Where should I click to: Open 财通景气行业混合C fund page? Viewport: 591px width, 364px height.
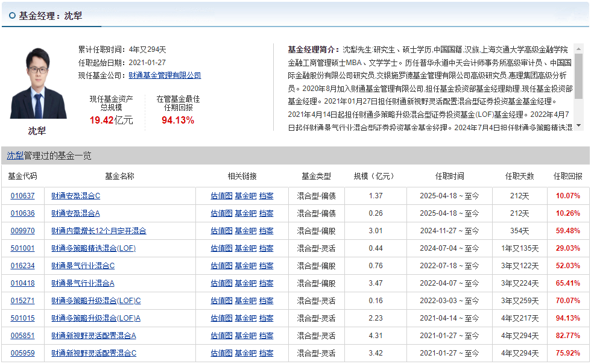coord(83,266)
